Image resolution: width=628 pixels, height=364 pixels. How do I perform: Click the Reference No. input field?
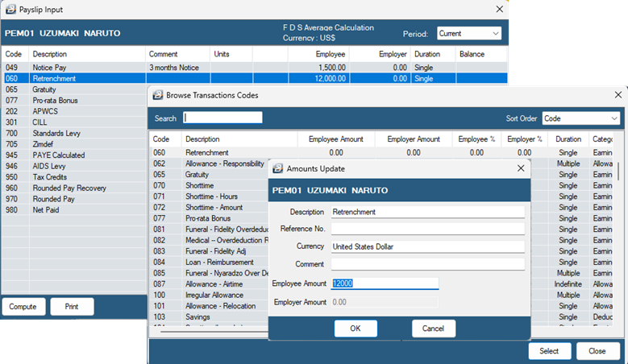click(428, 229)
